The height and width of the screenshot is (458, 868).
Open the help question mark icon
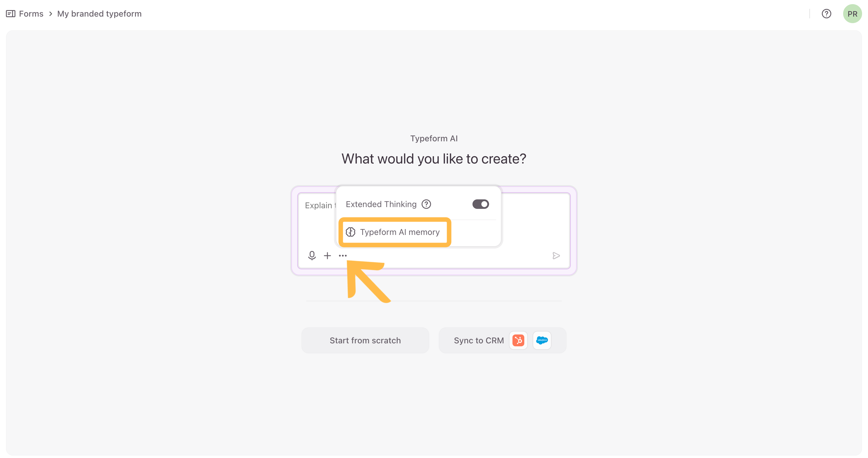(x=826, y=14)
